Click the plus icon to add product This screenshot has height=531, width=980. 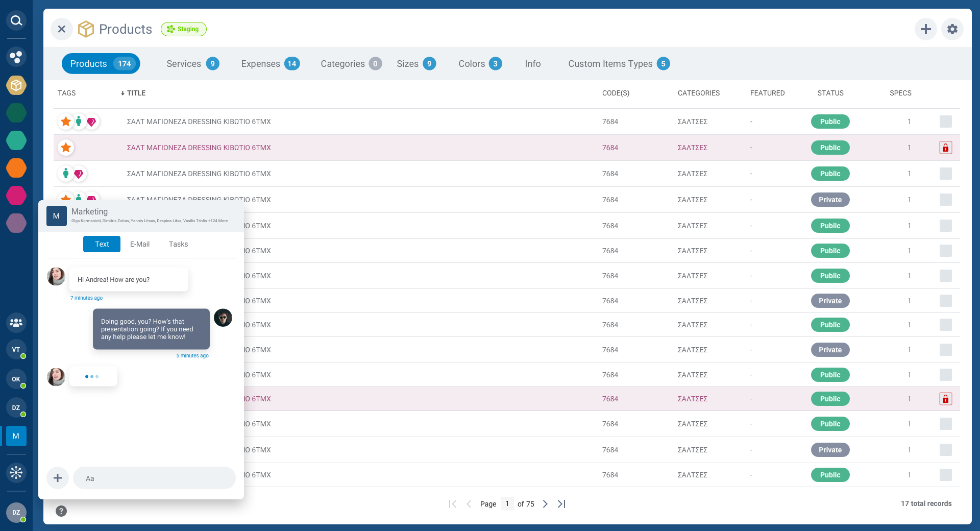point(925,29)
